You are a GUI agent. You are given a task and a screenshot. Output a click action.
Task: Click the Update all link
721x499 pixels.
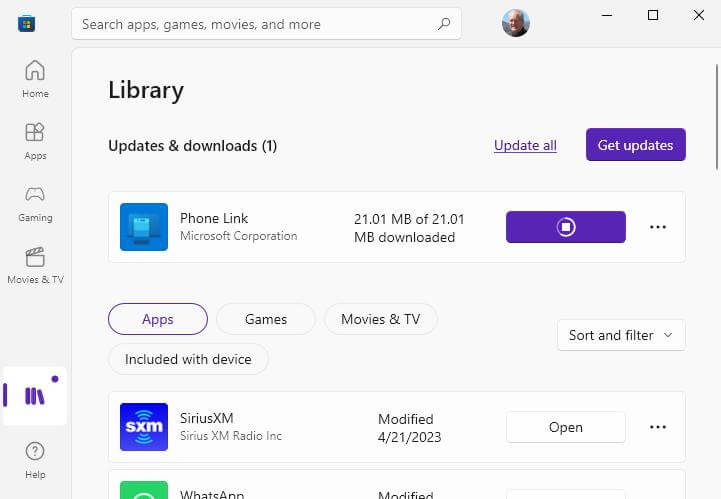(525, 145)
